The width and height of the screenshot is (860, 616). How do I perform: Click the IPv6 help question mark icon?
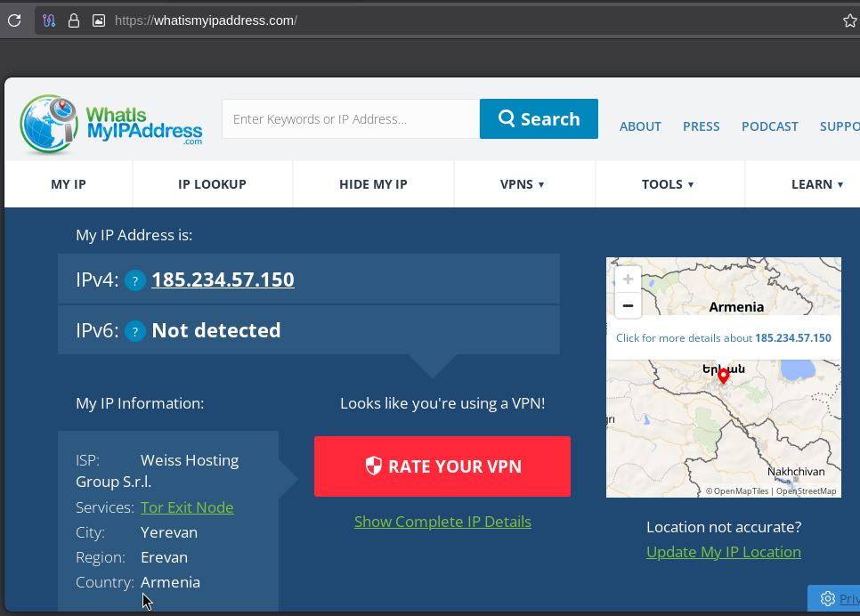(134, 332)
